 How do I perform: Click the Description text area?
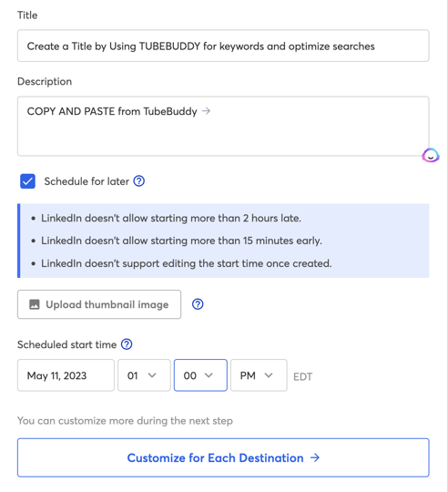pyautogui.click(x=223, y=126)
